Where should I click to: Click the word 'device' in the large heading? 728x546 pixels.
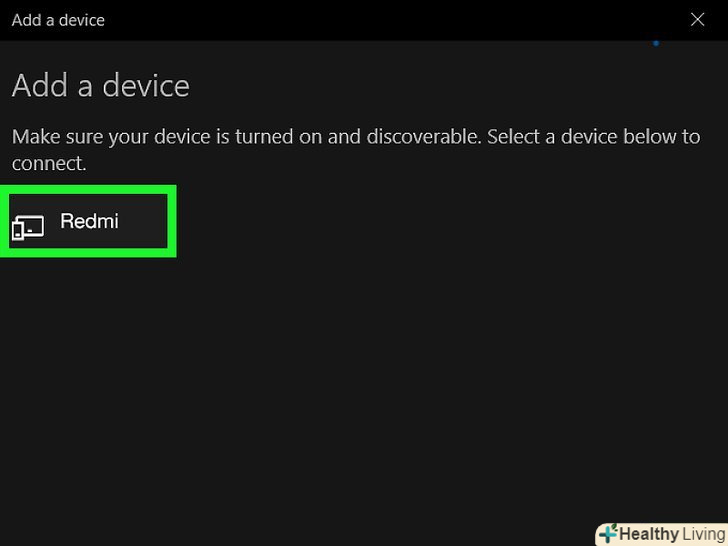pyautogui.click(x=145, y=86)
